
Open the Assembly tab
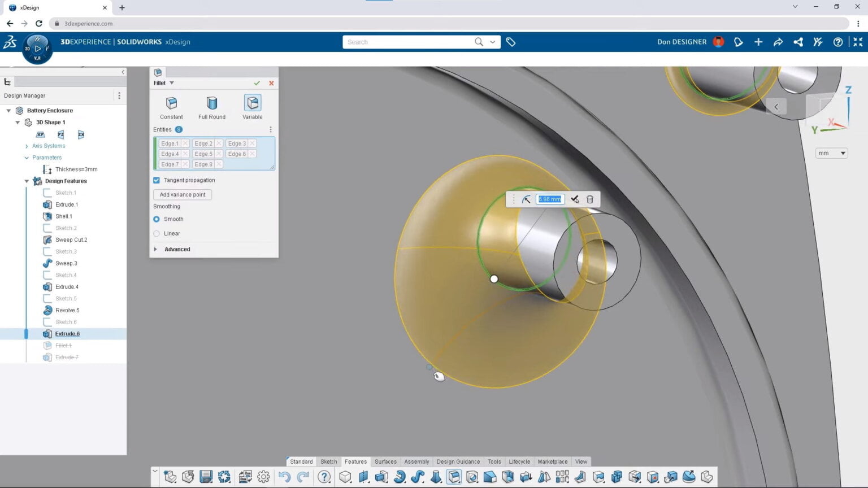coord(416,461)
